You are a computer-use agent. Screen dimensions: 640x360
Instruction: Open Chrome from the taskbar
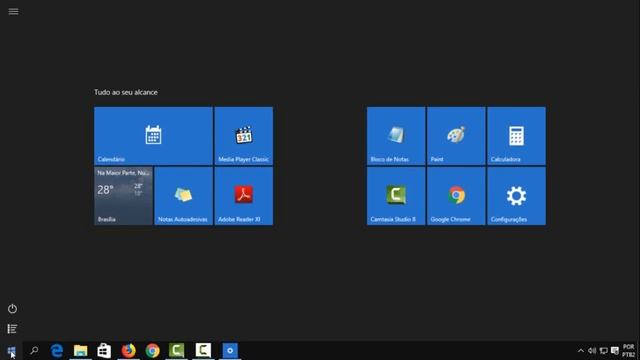coord(153,351)
